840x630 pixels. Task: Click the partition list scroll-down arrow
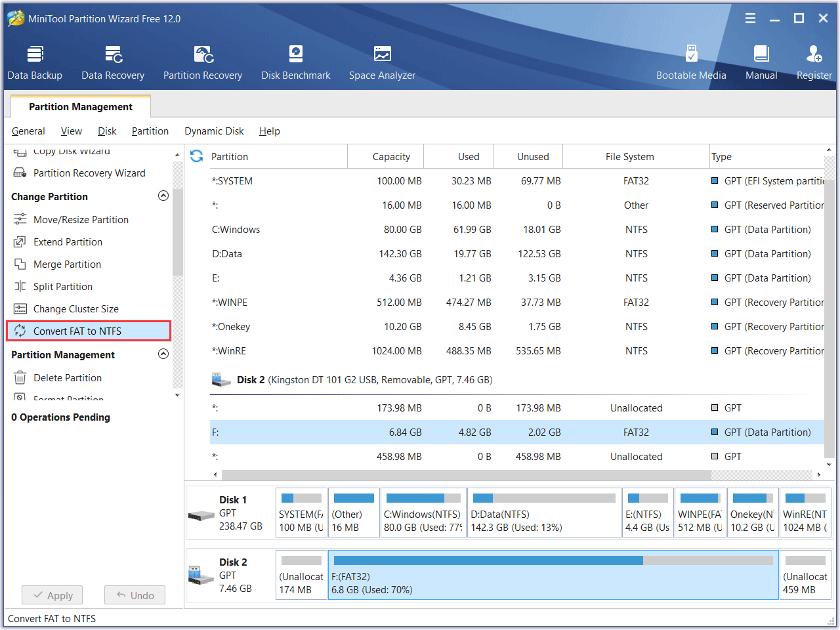[x=829, y=465]
